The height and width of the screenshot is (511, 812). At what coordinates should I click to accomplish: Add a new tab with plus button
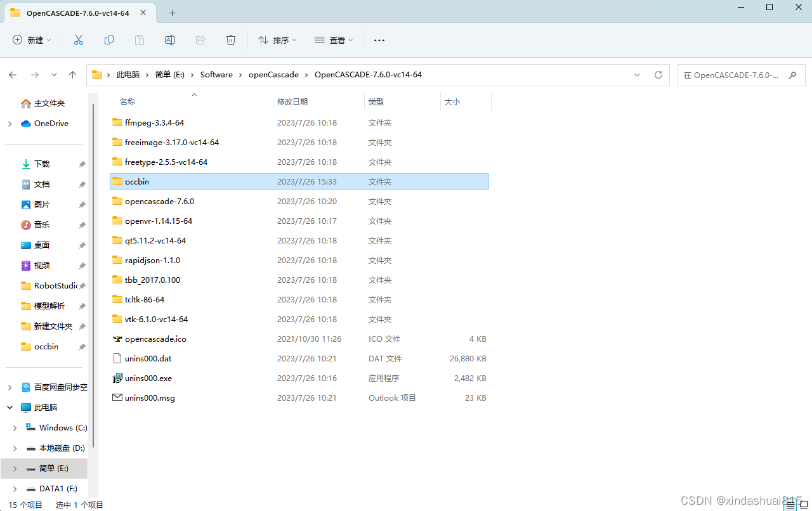tap(172, 13)
